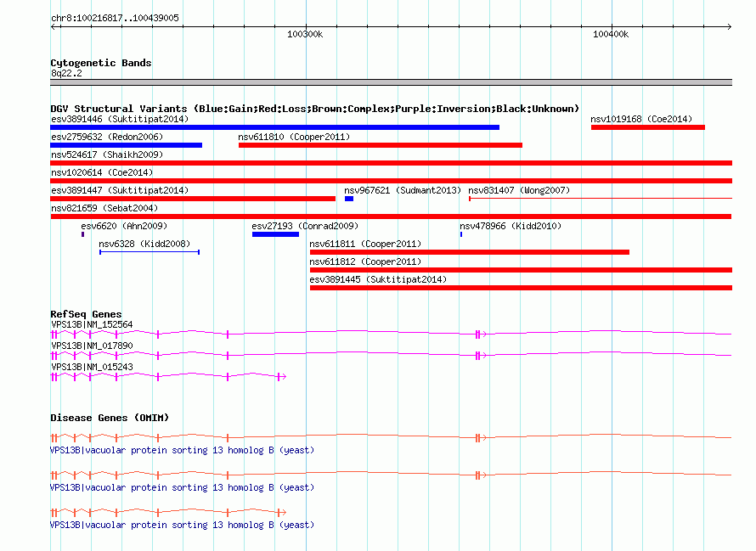Click the nsv524617 (Shaikh2009) label
The width and height of the screenshot is (756, 551).
click(x=107, y=155)
